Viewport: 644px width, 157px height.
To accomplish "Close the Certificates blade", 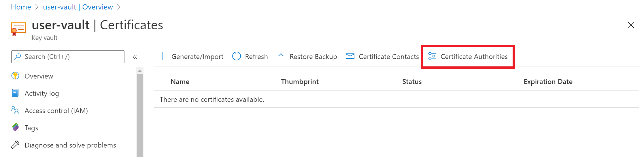I will pos(631,25).
